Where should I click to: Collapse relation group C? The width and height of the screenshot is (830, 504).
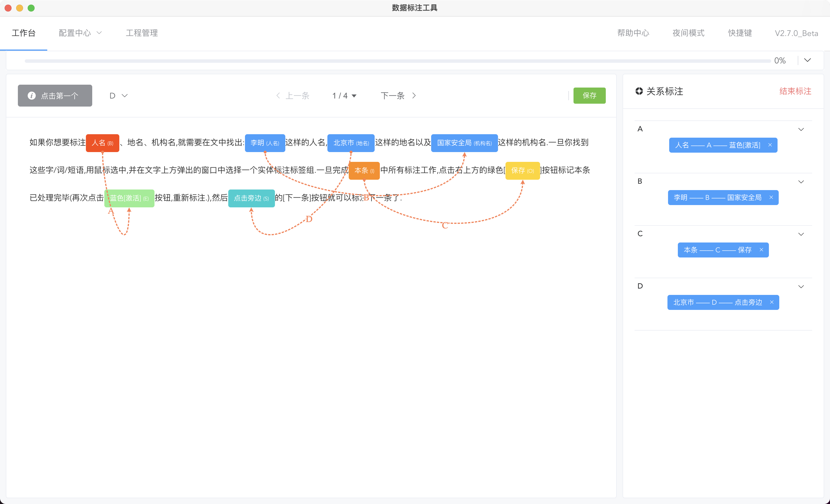801,234
